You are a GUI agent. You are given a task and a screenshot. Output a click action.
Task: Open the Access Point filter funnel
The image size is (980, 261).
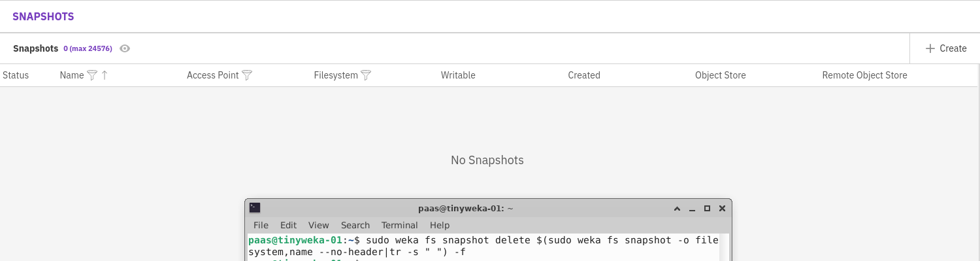247,75
